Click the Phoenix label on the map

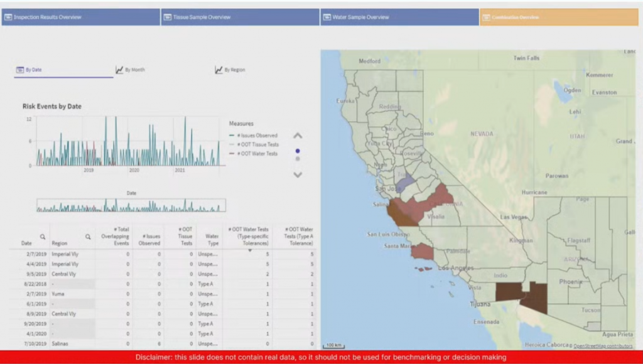click(571, 282)
